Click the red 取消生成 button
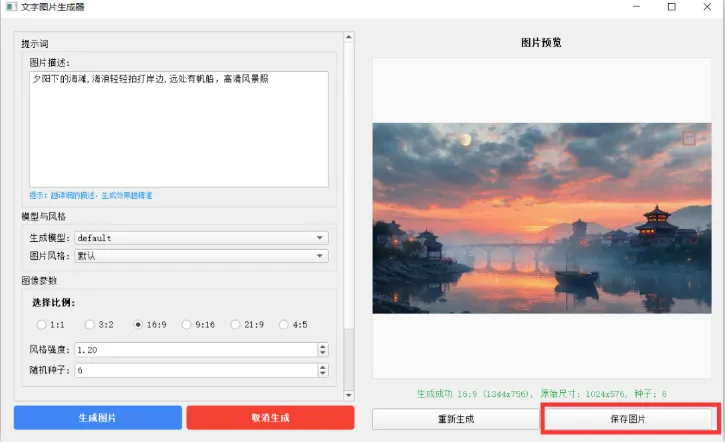Image resolution: width=725 pixels, height=442 pixels. click(x=270, y=418)
